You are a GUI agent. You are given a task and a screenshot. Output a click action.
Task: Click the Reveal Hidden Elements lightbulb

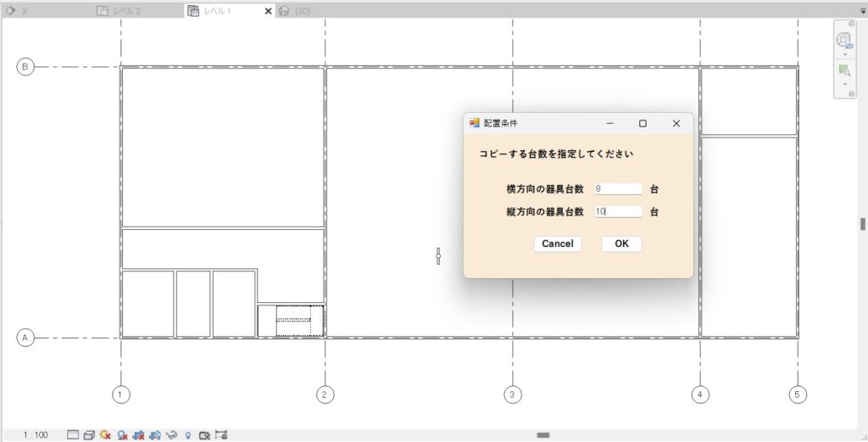pos(187,434)
